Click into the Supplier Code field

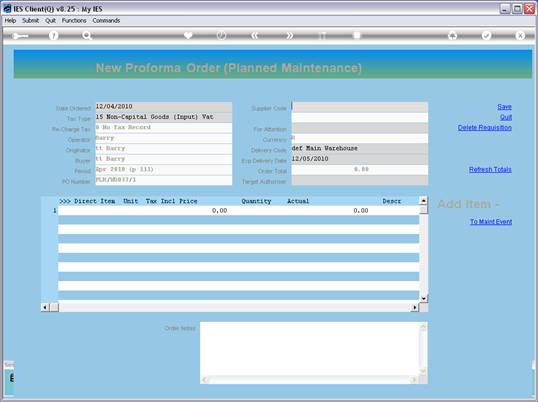point(360,107)
